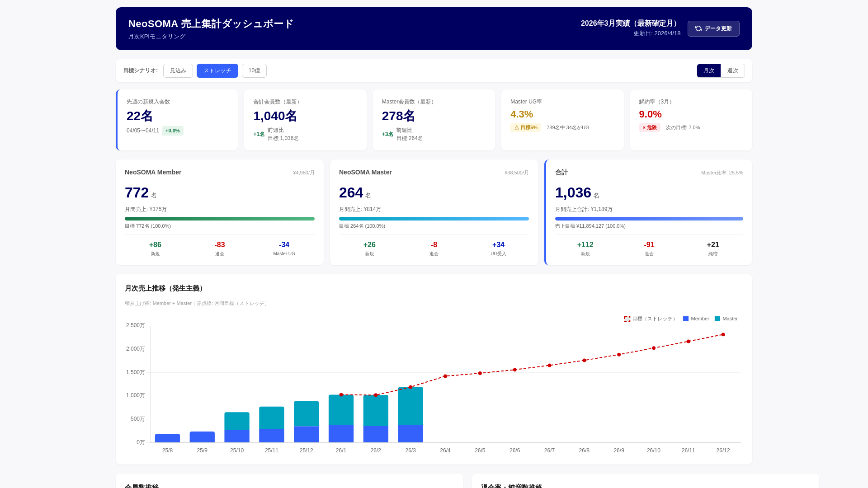The width and height of the screenshot is (868, 488).
Task: Click the 合計会員数 1,040名 value
Action: [x=275, y=116]
